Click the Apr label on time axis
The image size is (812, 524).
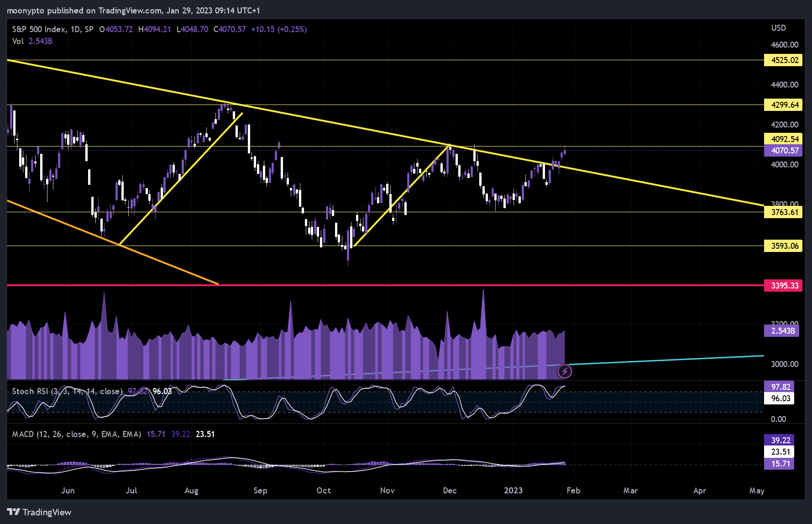[x=700, y=491]
